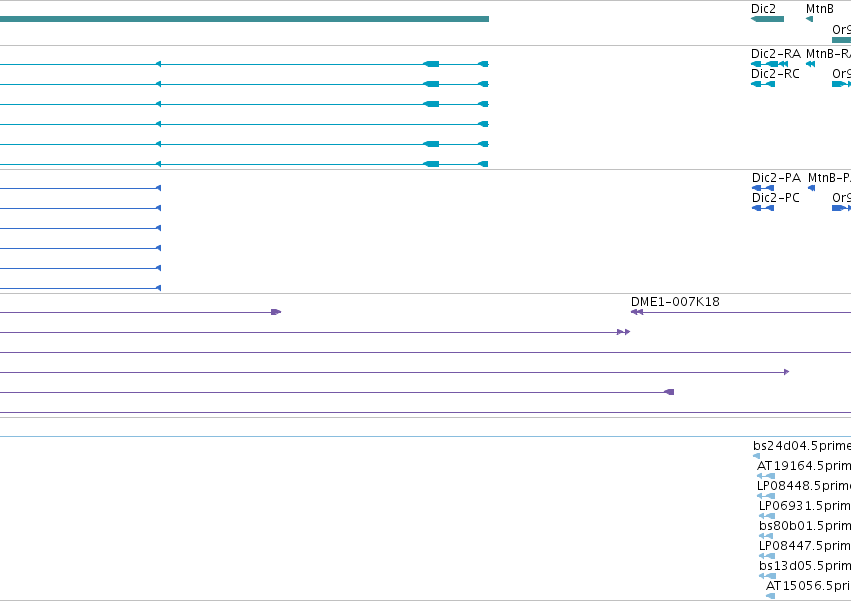Select the LP06931.5prim EST glyph
The width and height of the screenshot is (851, 601).
(767, 516)
